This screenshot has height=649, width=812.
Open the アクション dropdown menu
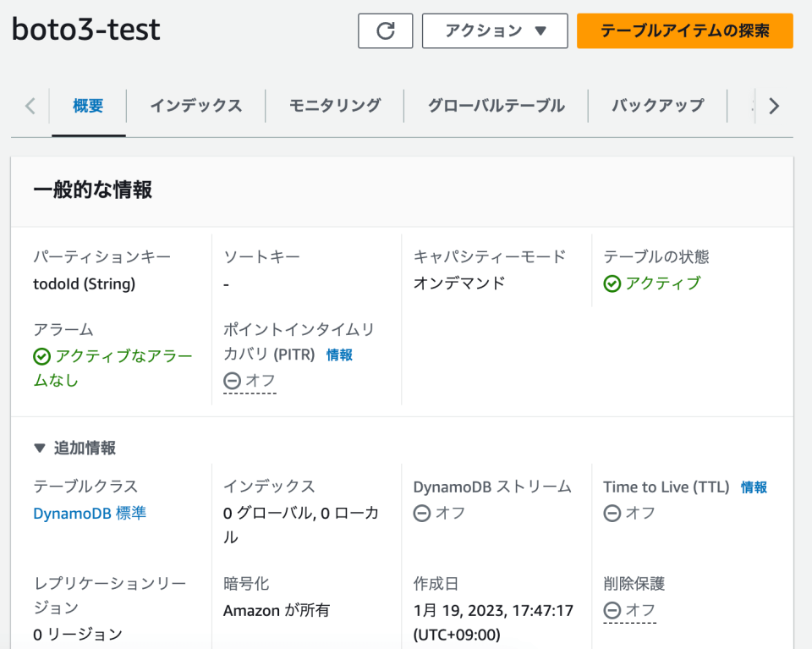click(494, 30)
